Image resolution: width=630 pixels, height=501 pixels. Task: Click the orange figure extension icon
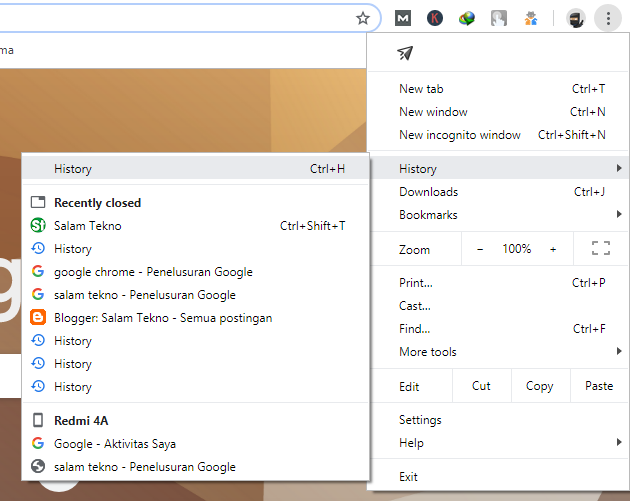(x=531, y=18)
